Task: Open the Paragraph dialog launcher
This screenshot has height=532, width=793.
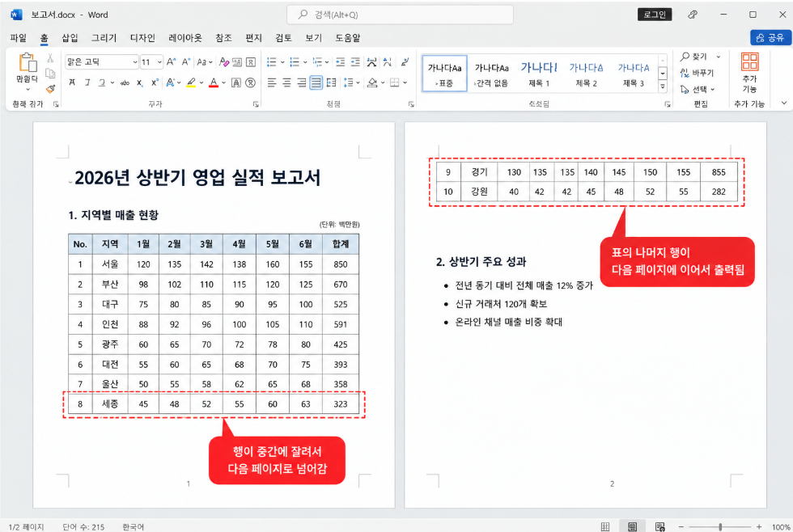Action: 411,104
